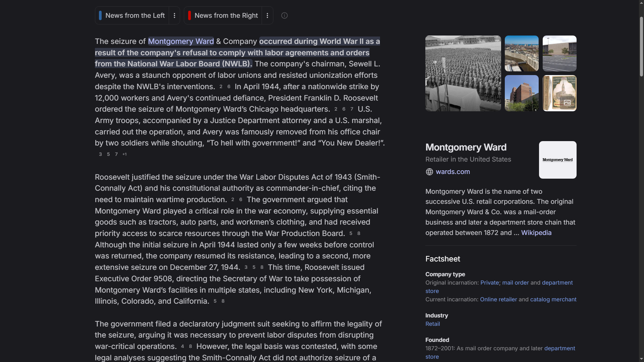Click the Montgomery Ward logo image

point(557,160)
